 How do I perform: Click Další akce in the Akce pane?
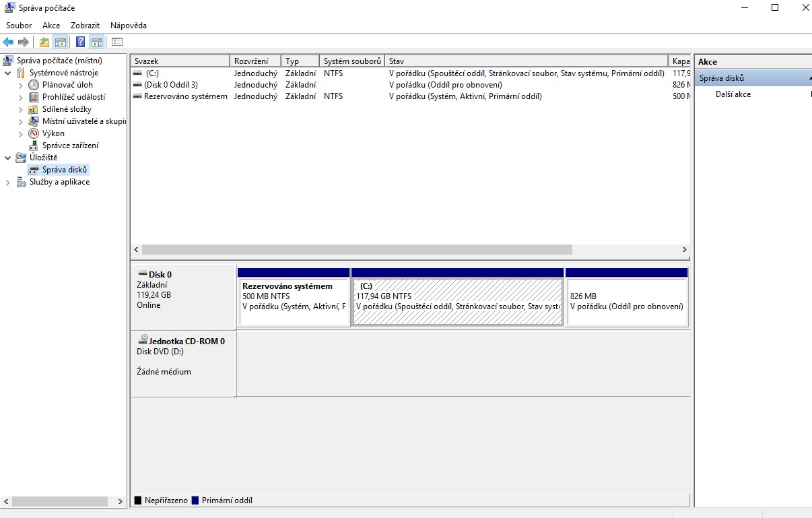point(733,94)
